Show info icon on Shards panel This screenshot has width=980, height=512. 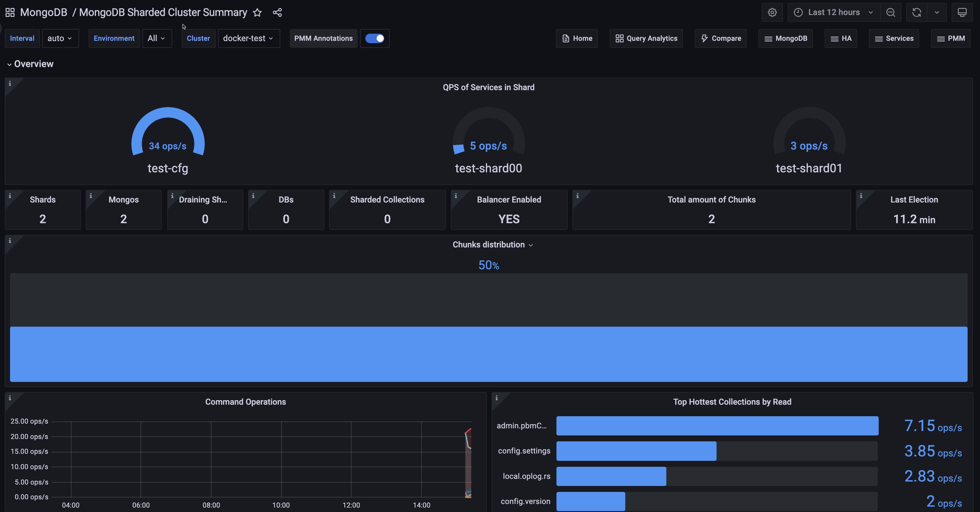[10, 196]
